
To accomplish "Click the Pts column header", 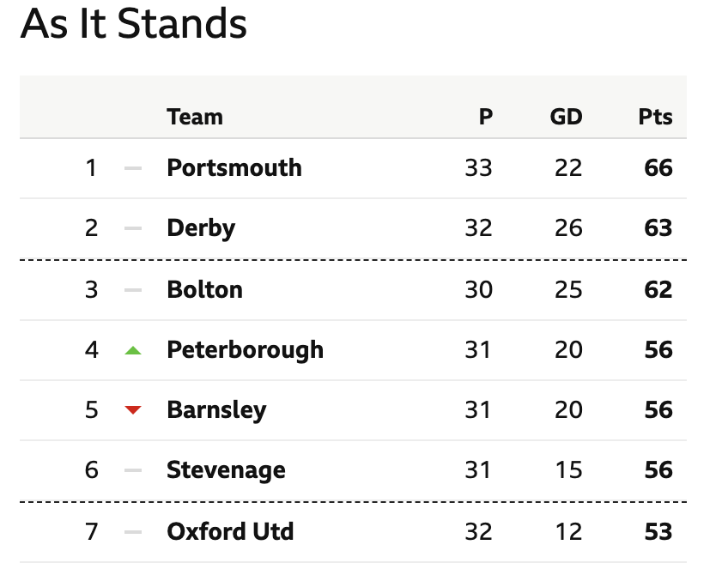I will (655, 117).
